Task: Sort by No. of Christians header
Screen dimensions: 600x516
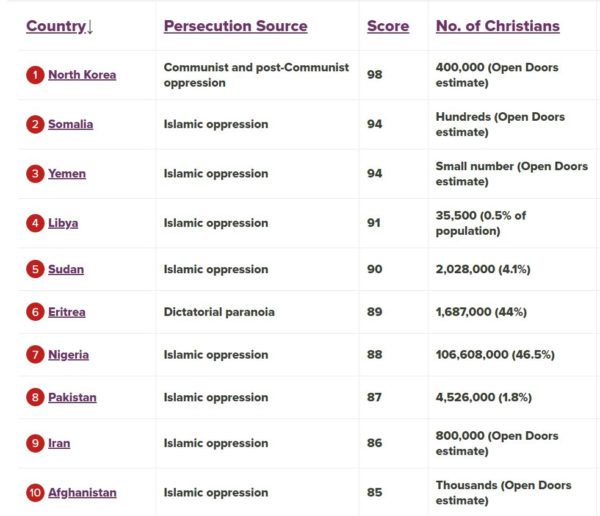Action: [x=497, y=26]
